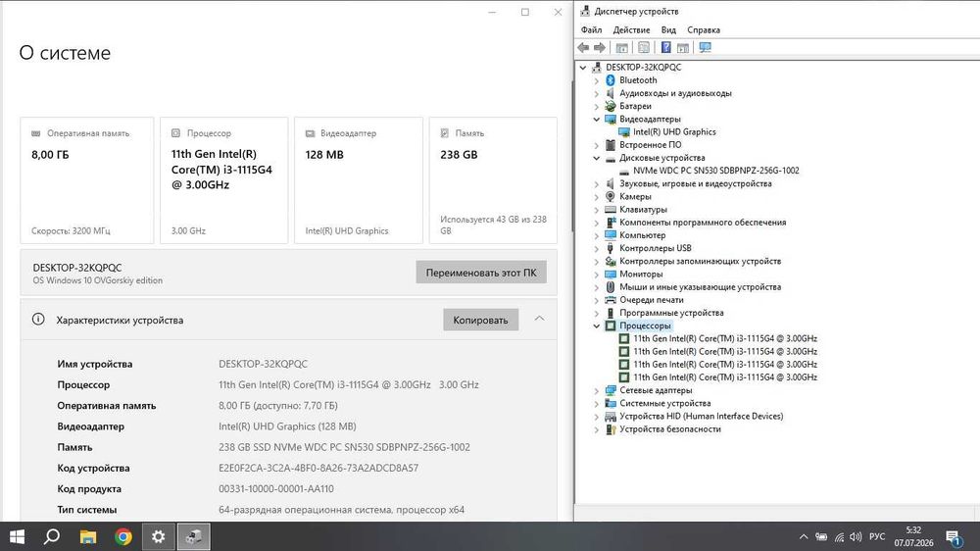The height and width of the screenshot is (551, 980).
Task: Collapse the Дисковые устройства node
Action: point(596,158)
